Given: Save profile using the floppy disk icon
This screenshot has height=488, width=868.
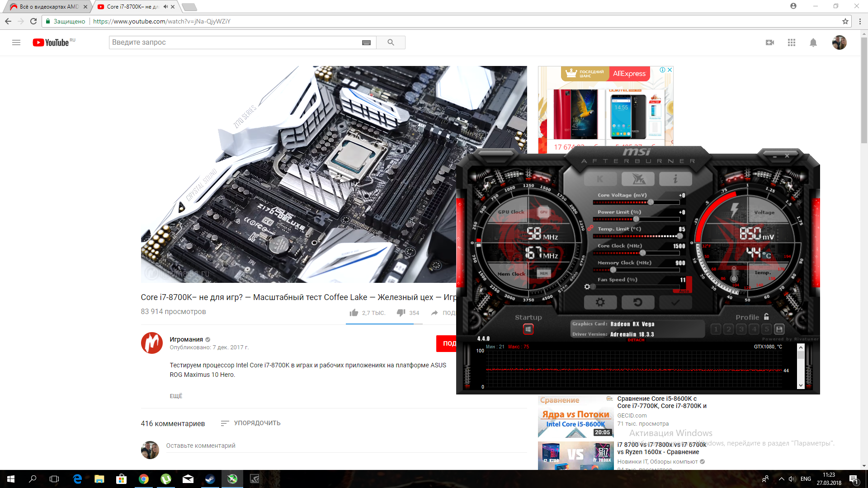Looking at the screenshot, I should coord(779,329).
